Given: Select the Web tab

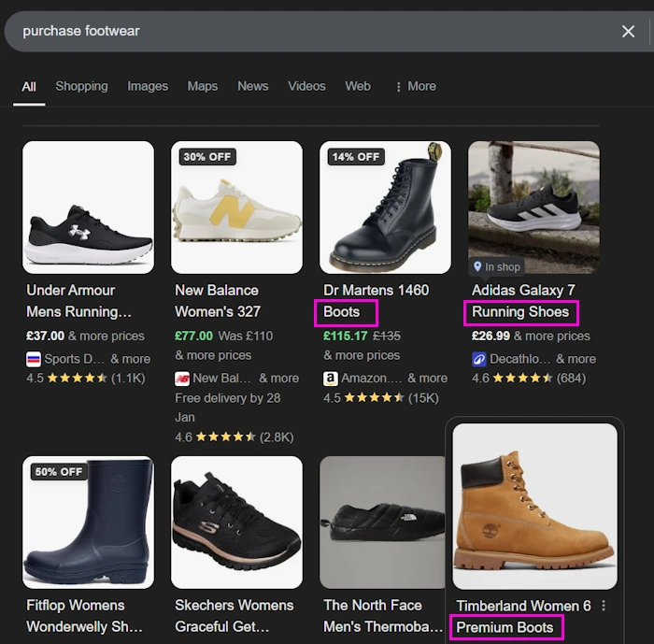Looking at the screenshot, I should point(358,86).
